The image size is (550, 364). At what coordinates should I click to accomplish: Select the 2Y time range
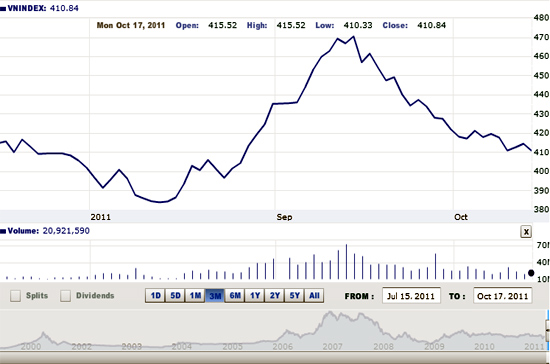[275, 296]
